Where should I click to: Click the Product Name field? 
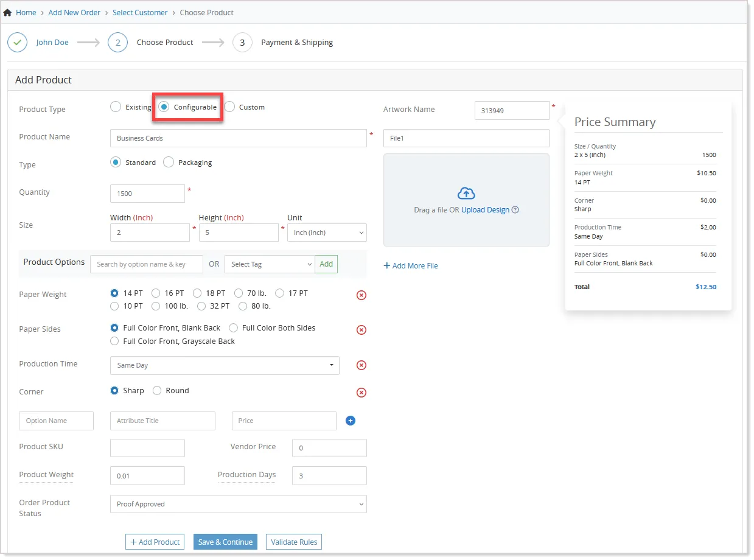click(x=239, y=138)
